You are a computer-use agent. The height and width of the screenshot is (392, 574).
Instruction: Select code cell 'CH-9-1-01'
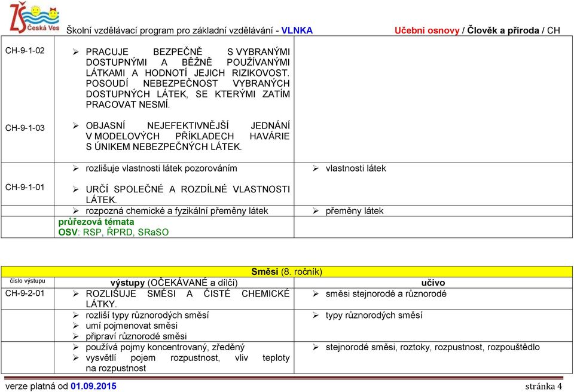click(25, 187)
